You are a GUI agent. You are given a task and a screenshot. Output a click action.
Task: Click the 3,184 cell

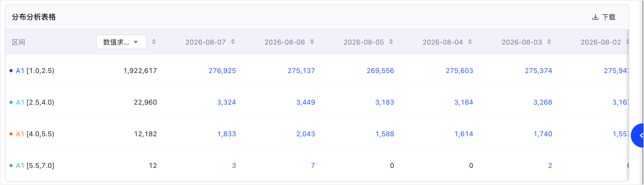[464, 102]
